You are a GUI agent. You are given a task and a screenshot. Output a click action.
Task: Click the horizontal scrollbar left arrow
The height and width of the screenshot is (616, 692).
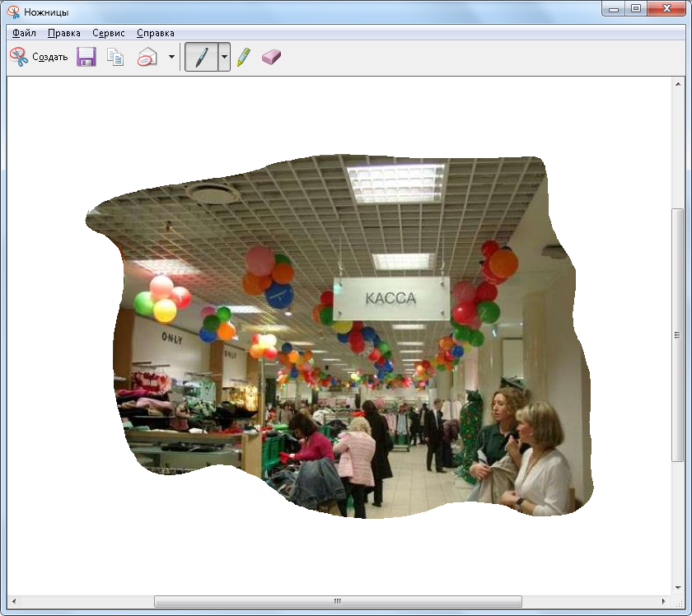[14, 601]
